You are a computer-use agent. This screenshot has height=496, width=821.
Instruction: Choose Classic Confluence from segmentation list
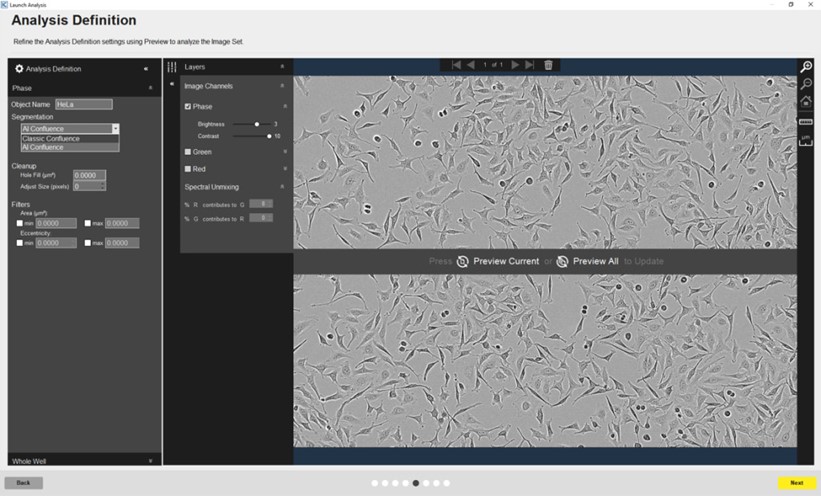51,139
